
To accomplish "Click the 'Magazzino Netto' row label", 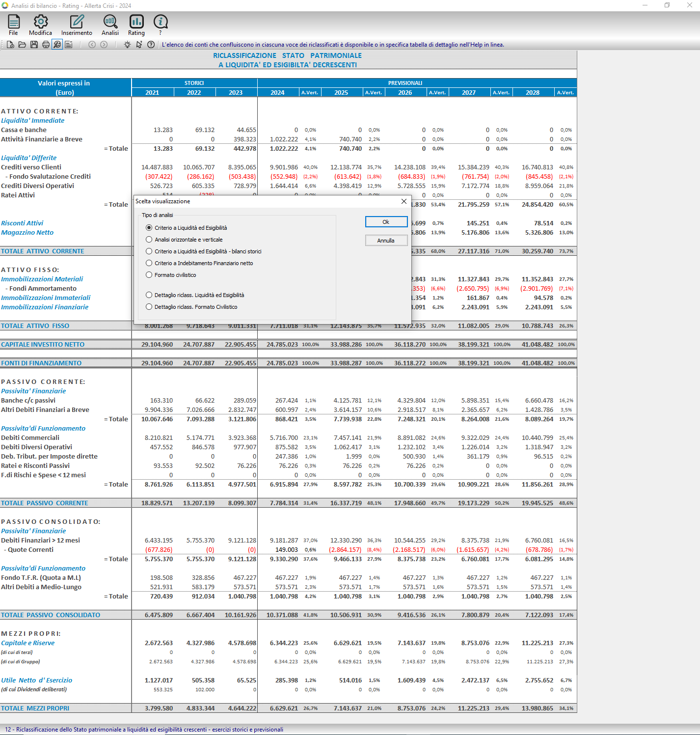I will (x=27, y=233).
